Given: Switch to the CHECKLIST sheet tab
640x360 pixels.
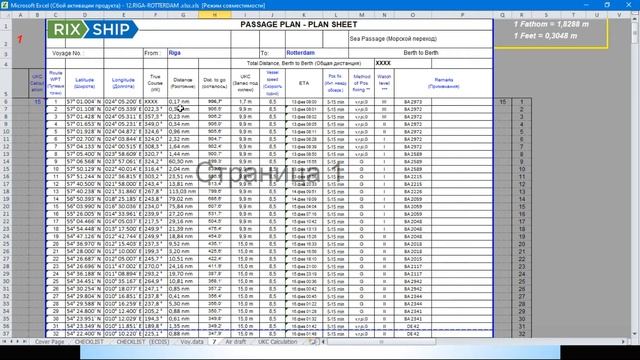Looking at the screenshot, I should point(89,342).
